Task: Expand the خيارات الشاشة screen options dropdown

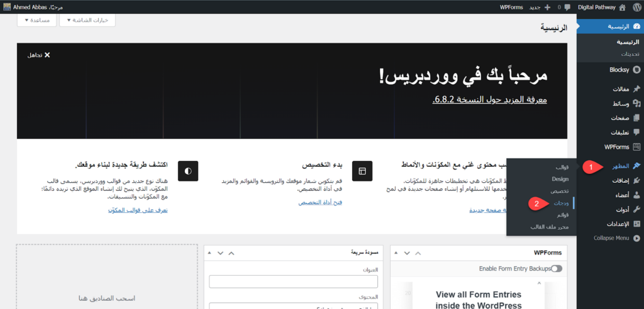Action: coord(87,20)
